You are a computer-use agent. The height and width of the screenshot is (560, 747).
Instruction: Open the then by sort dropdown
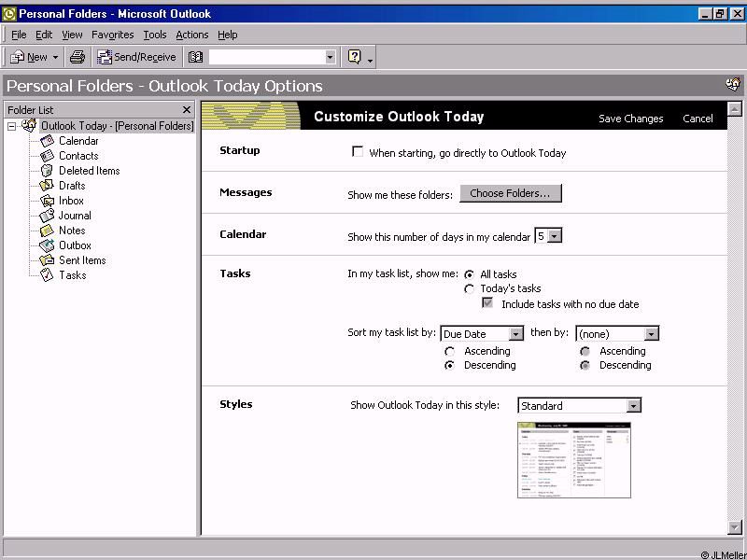[x=651, y=334]
